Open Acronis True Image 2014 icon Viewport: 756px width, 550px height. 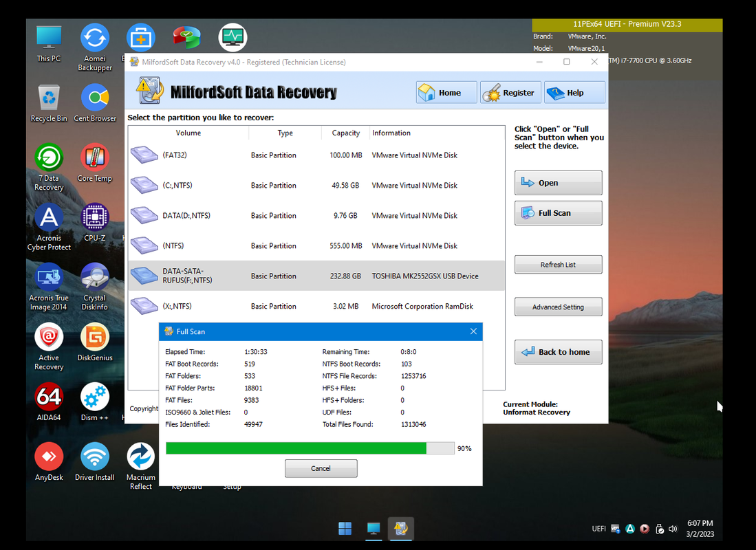[49, 287]
